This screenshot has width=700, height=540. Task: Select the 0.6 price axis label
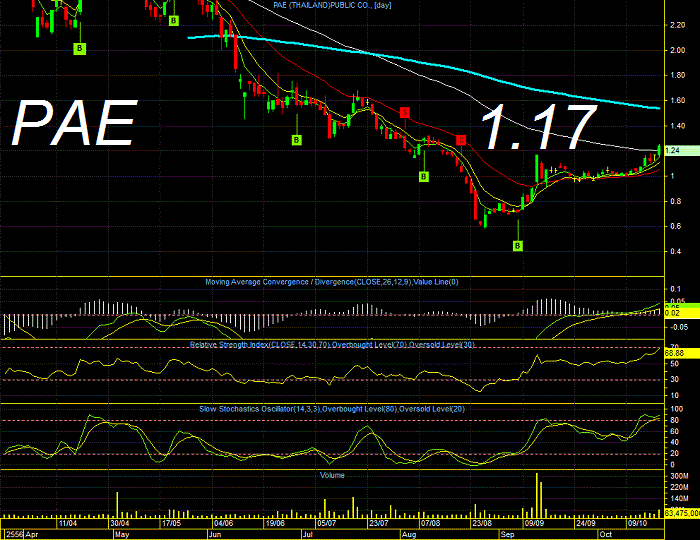coord(675,226)
